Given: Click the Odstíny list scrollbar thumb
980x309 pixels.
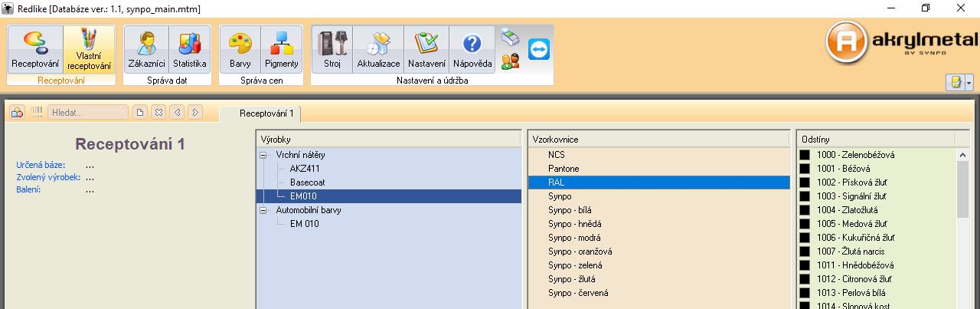Looking at the screenshot, I should pyautogui.click(x=963, y=189).
